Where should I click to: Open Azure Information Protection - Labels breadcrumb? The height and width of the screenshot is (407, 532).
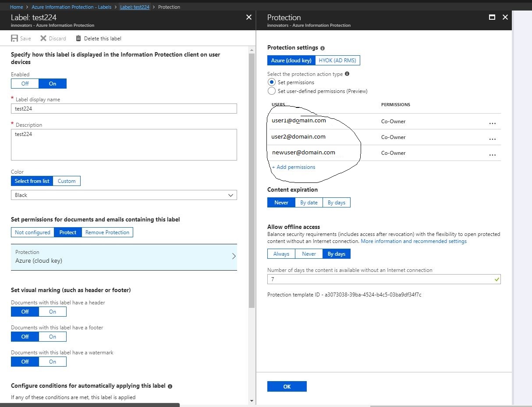pyautogui.click(x=71, y=7)
